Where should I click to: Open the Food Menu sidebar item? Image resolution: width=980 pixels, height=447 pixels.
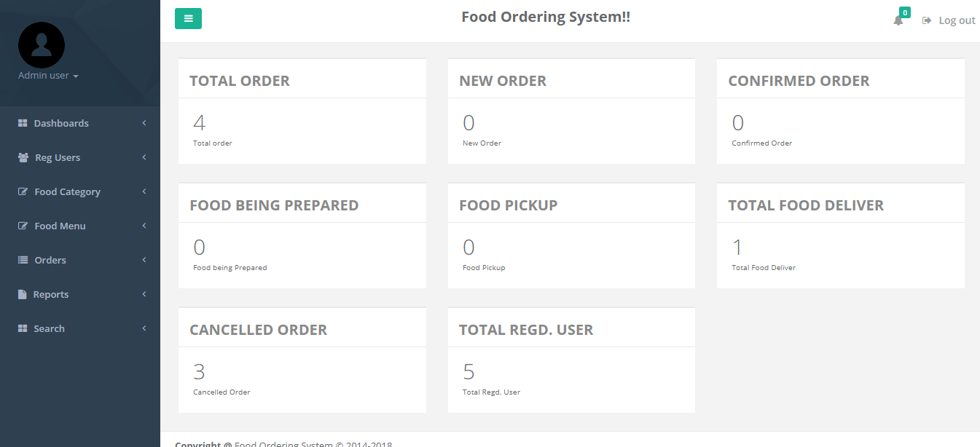point(60,226)
